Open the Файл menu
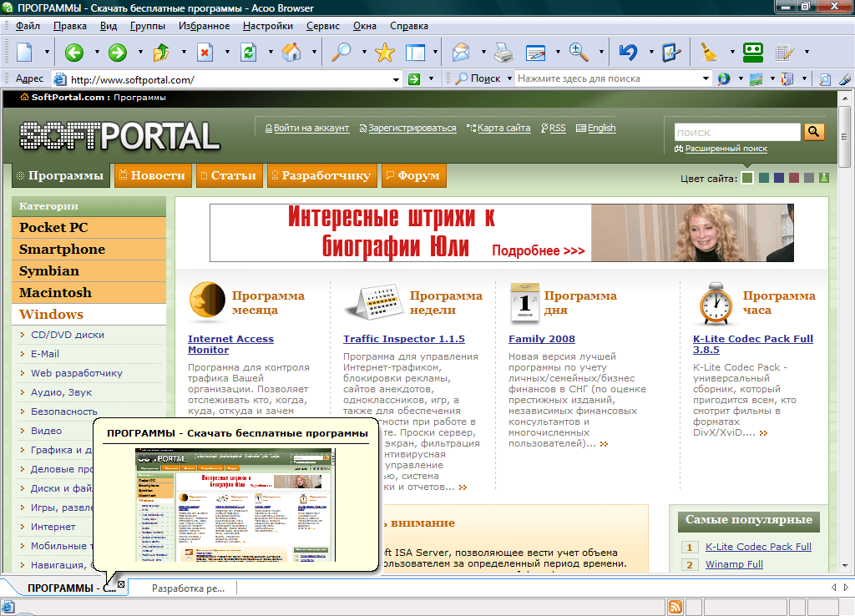 [x=28, y=26]
